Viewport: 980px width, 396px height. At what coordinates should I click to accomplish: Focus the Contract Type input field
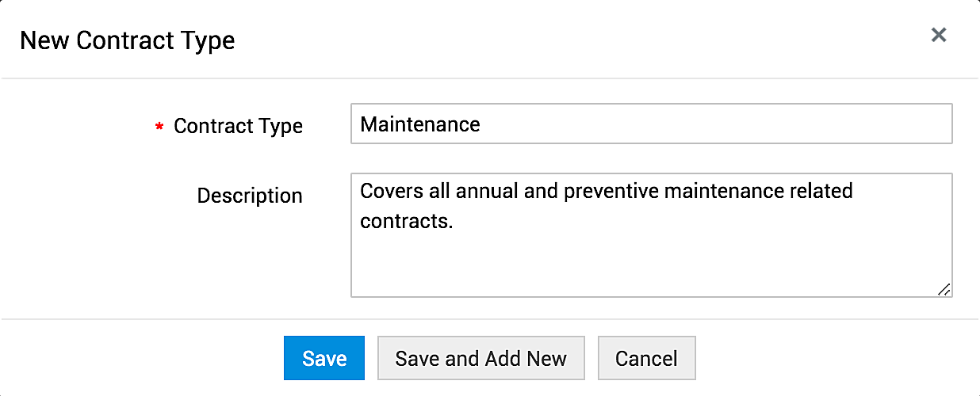click(x=650, y=124)
